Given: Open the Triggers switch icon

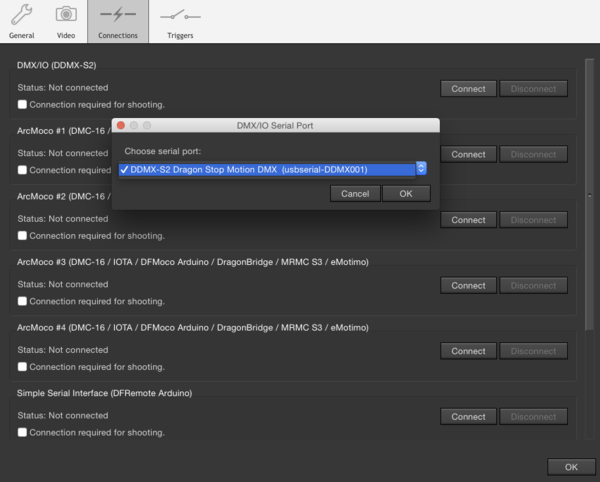Looking at the screenshot, I should pyautogui.click(x=180, y=15).
